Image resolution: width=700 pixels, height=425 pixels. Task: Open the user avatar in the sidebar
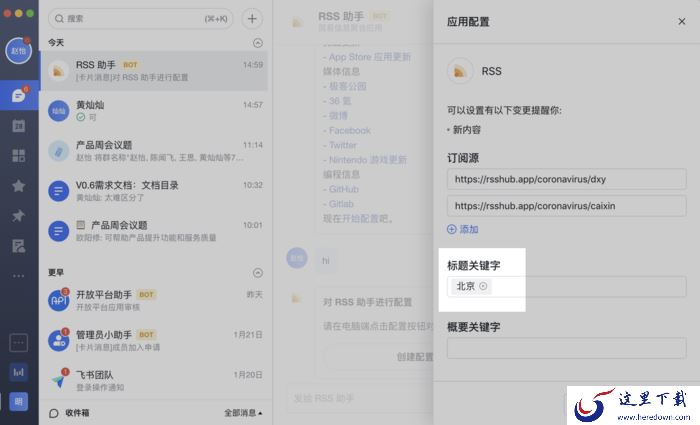[x=18, y=50]
